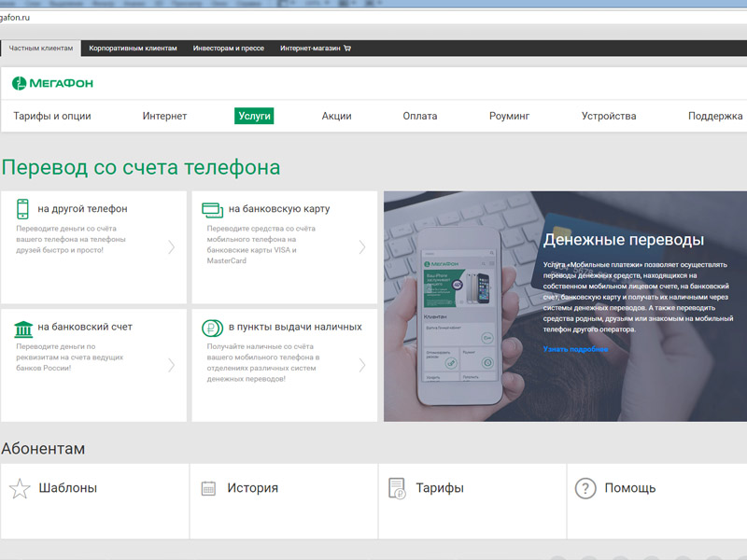Open the Интернет-магазин cart link
747x560 pixels.
coord(315,48)
